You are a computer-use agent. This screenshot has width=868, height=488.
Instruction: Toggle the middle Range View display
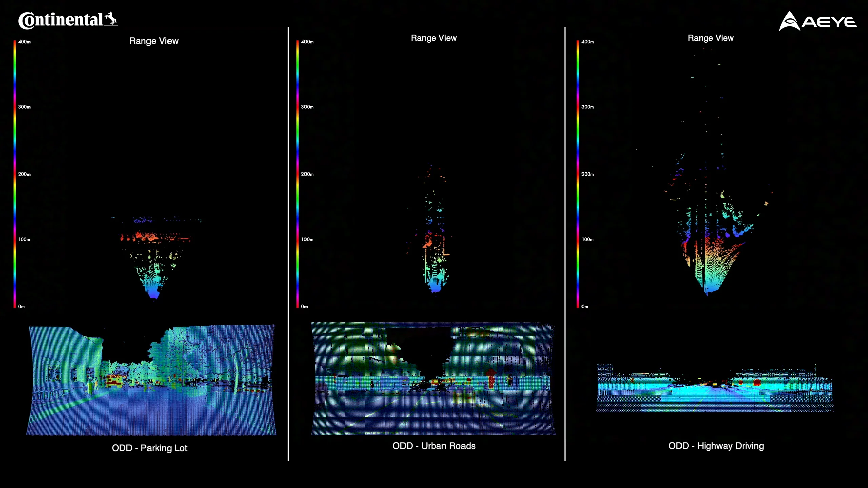(x=433, y=38)
